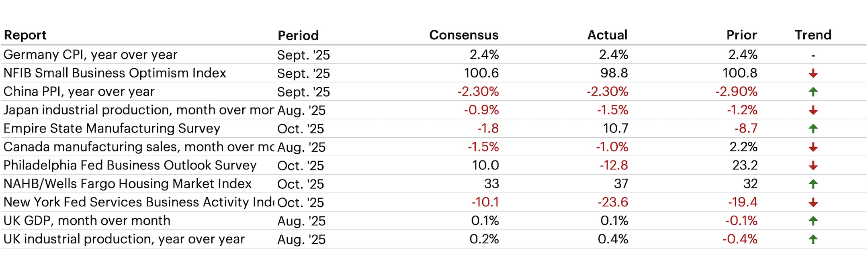Click the up arrow for NAHB Housing Market Index
Screen dimensions: 868x277
pyautogui.click(x=813, y=184)
